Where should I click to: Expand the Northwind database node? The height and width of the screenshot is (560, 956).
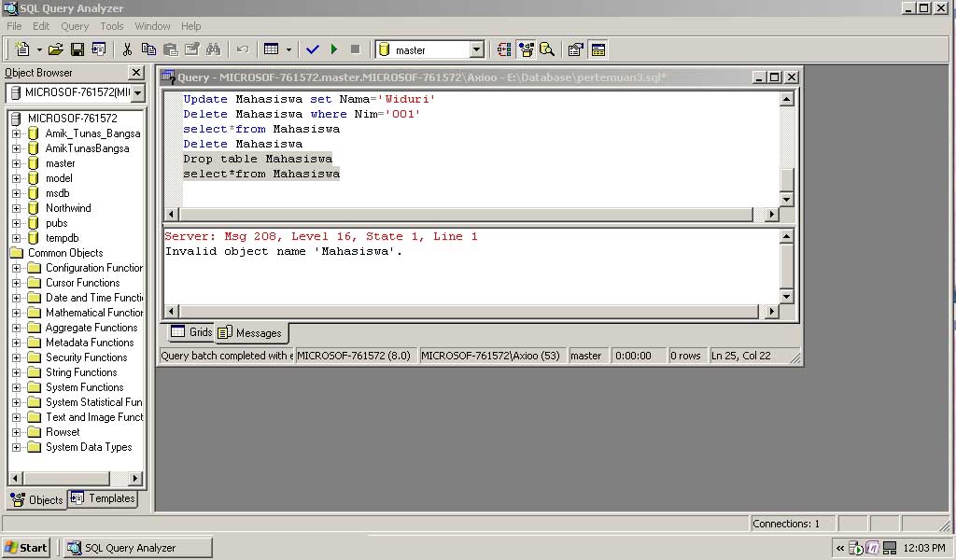(19, 207)
